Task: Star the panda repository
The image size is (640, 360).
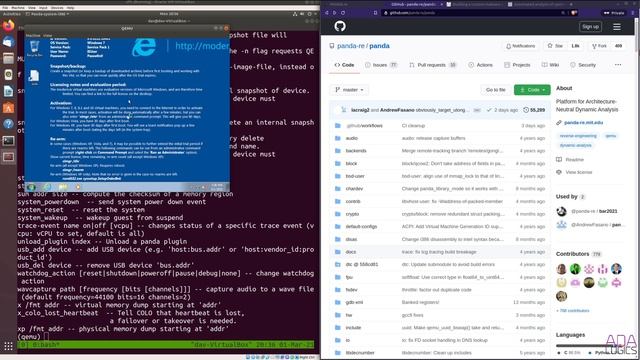Action: [555, 46]
